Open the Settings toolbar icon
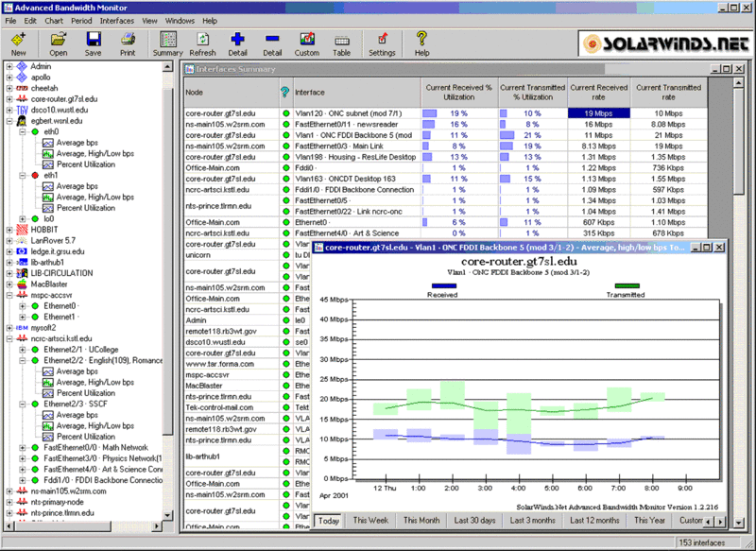 point(382,40)
